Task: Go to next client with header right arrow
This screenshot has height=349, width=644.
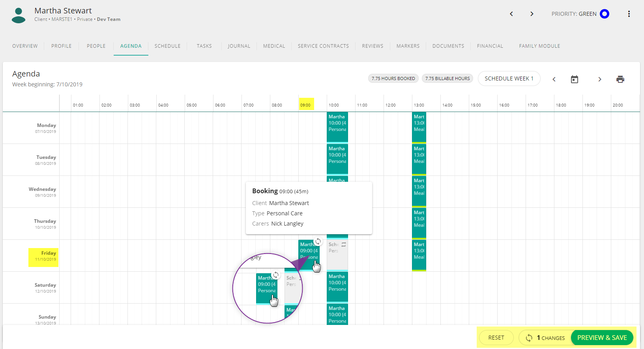Action: point(532,14)
